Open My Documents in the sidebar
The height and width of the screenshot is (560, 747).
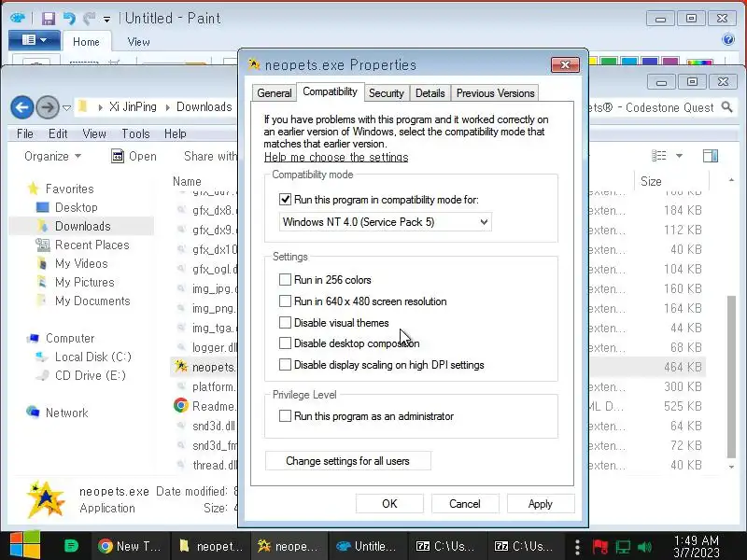(92, 301)
